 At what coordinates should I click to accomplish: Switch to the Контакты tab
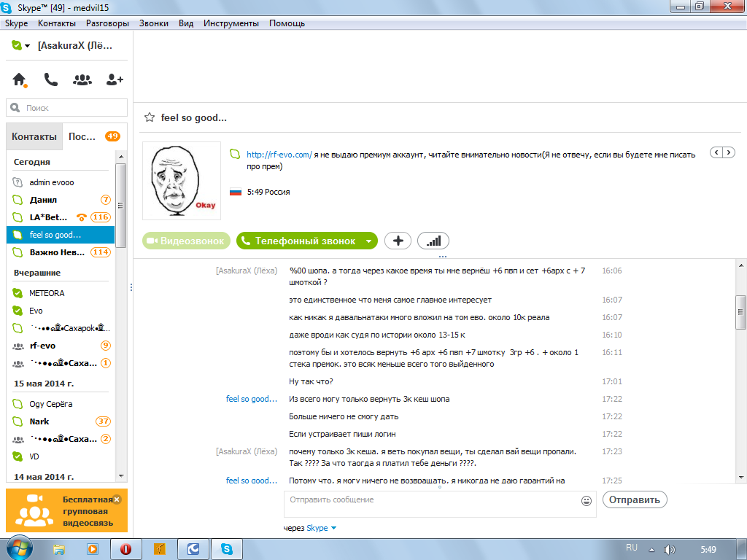coord(34,136)
